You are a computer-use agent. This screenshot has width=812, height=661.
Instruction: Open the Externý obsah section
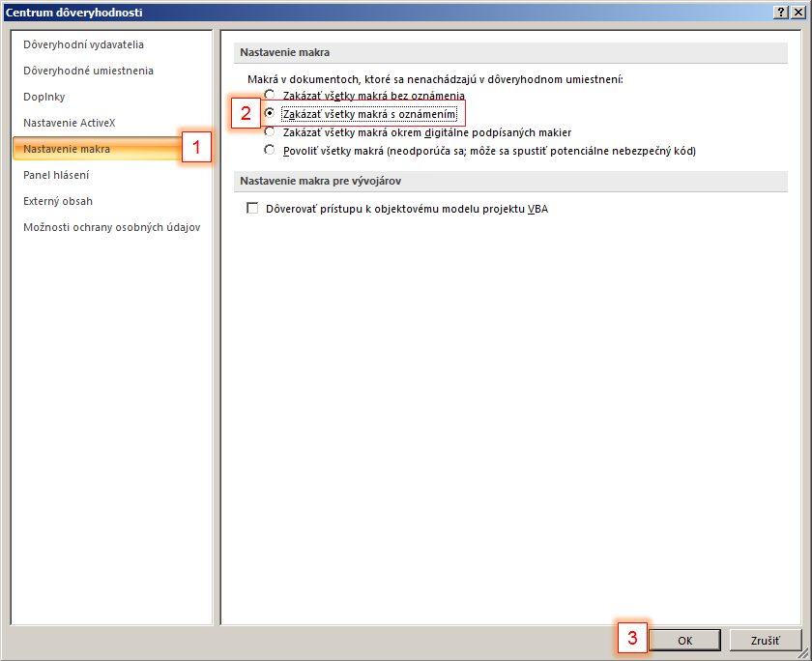(58, 201)
